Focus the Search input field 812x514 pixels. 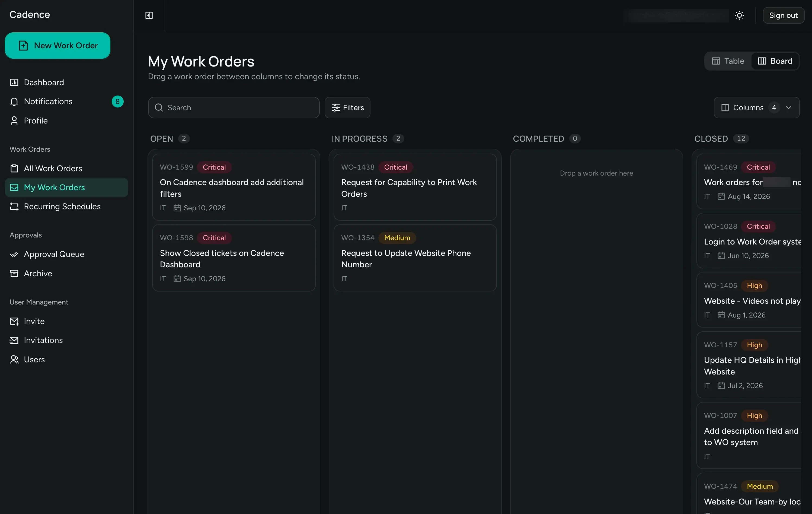click(x=234, y=108)
